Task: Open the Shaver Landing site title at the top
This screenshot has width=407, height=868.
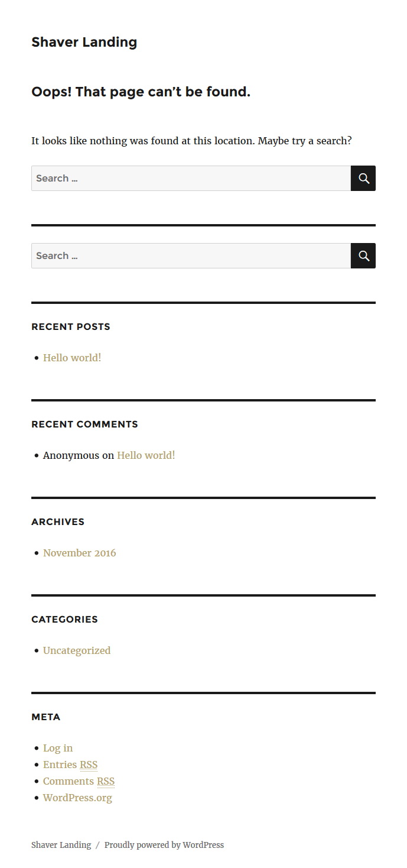Action: [x=84, y=42]
